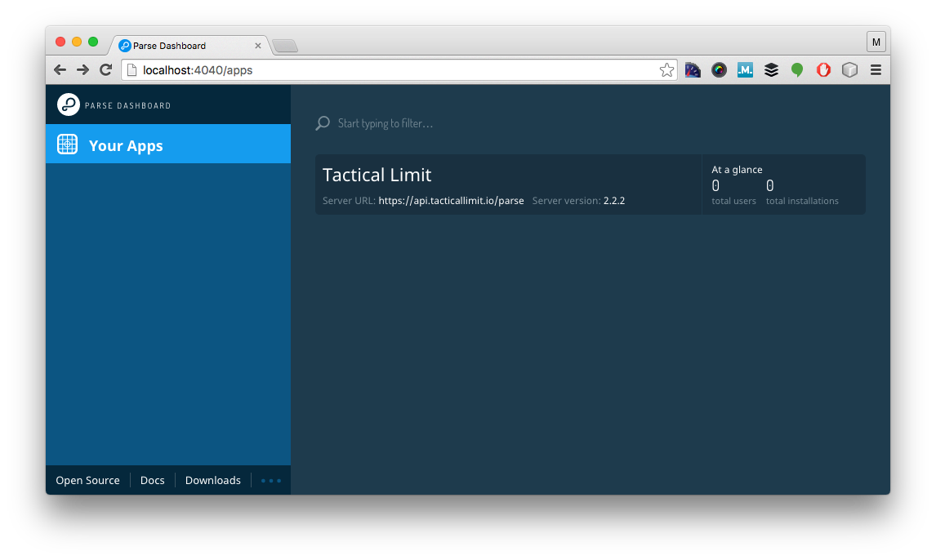Click the macOS yellow minimize button

point(77,41)
